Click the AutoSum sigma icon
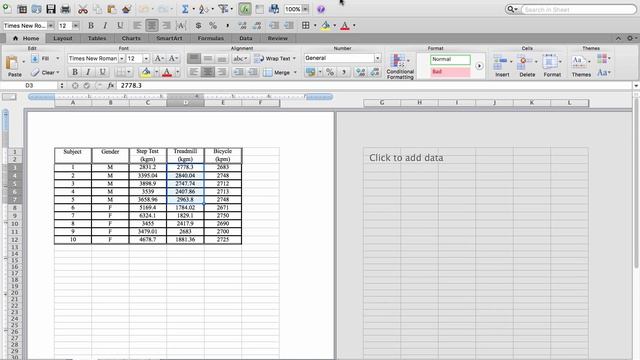 pos(185,9)
